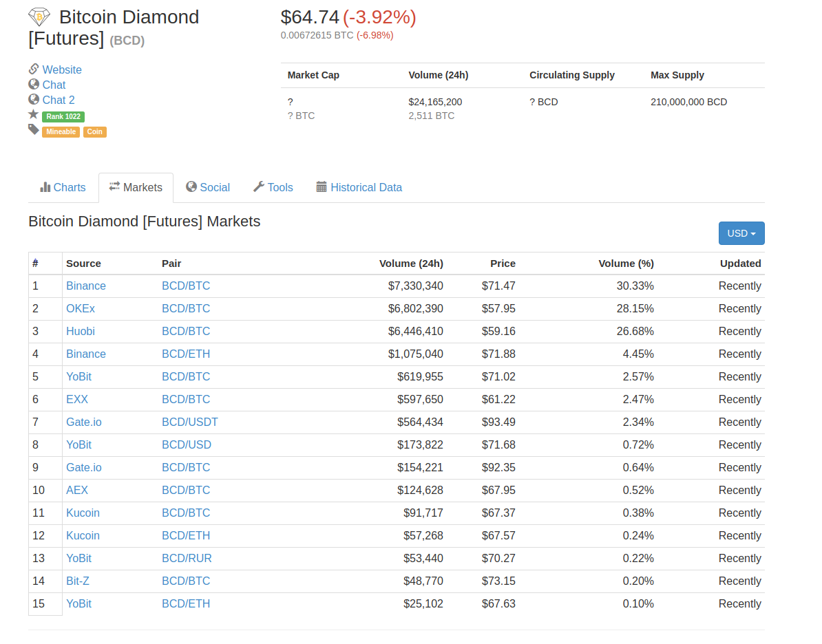
Task: Open Binance source in row 4
Action: pyautogui.click(x=86, y=354)
